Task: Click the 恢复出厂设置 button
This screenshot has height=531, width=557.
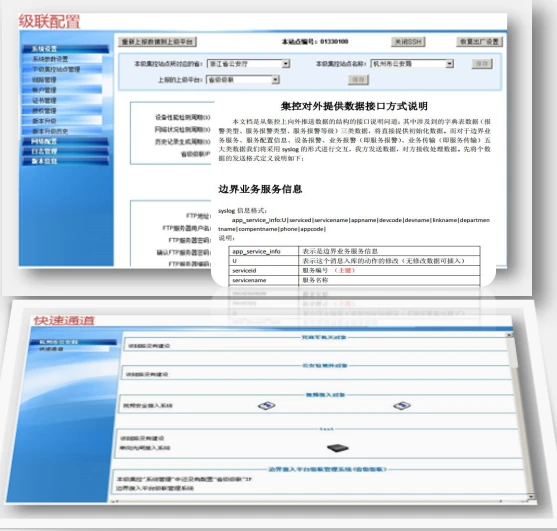Action: coord(479,42)
